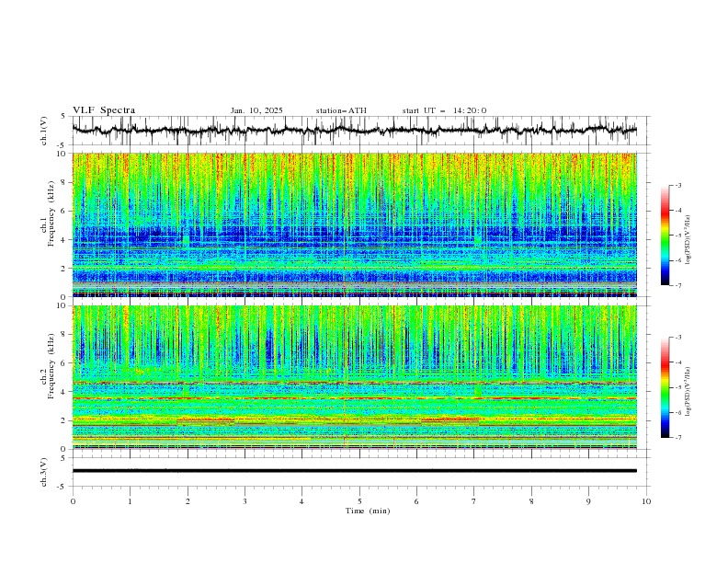Image resolution: width=728 pixels, height=563 pixels.
Task: Click time axis tick label "1"
Action: pos(130,501)
